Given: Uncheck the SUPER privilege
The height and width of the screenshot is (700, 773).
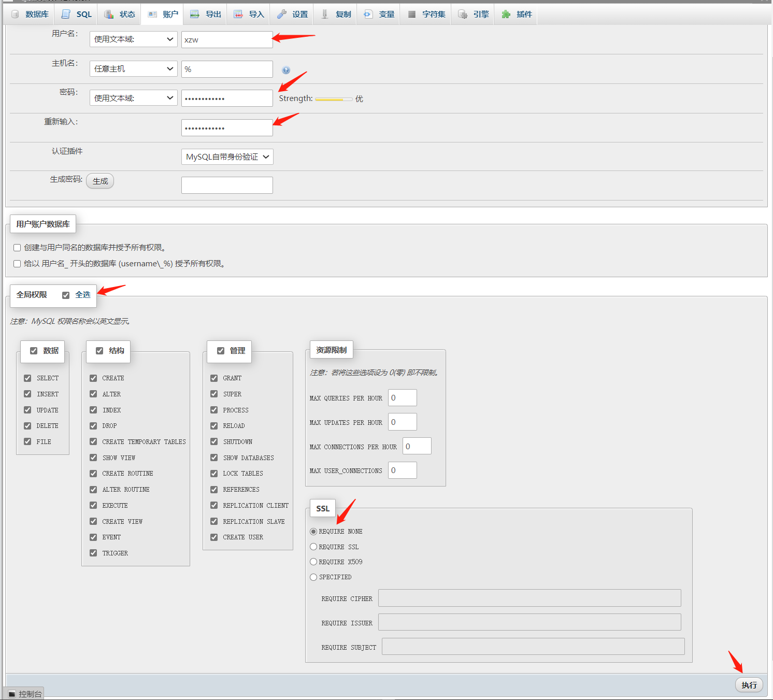Looking at the screenshot, I should 214,394.
